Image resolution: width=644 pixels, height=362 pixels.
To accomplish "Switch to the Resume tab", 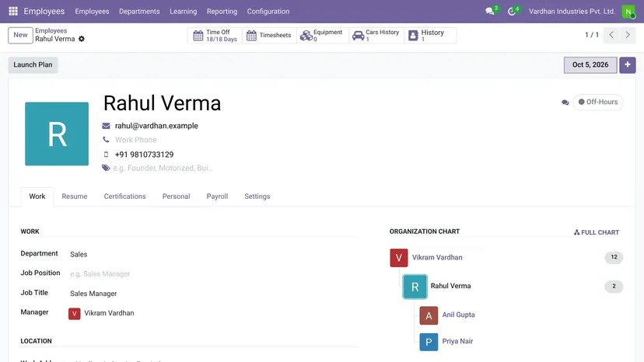I will tap(75, 197).
